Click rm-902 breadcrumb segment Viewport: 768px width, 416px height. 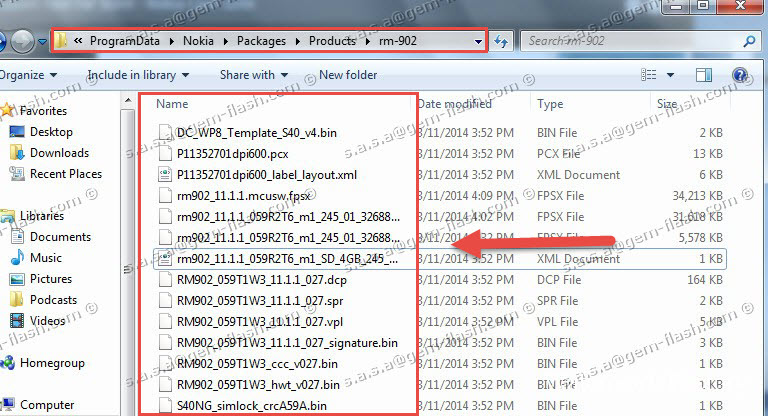coord(398,41)
